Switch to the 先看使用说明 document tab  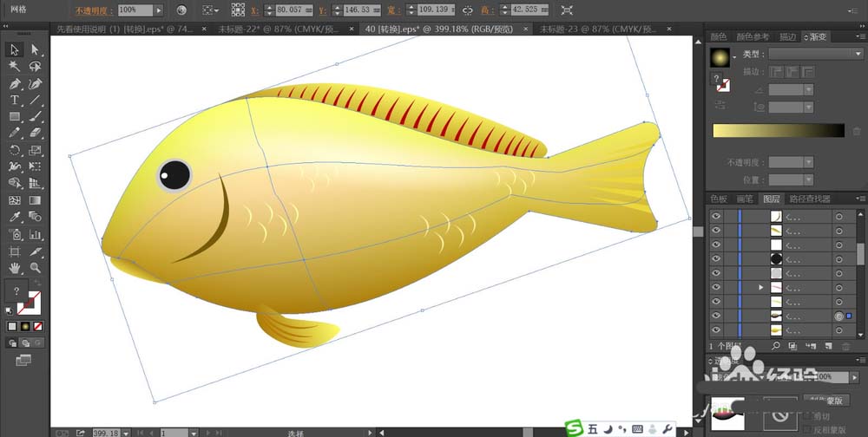tap(124, 29)
